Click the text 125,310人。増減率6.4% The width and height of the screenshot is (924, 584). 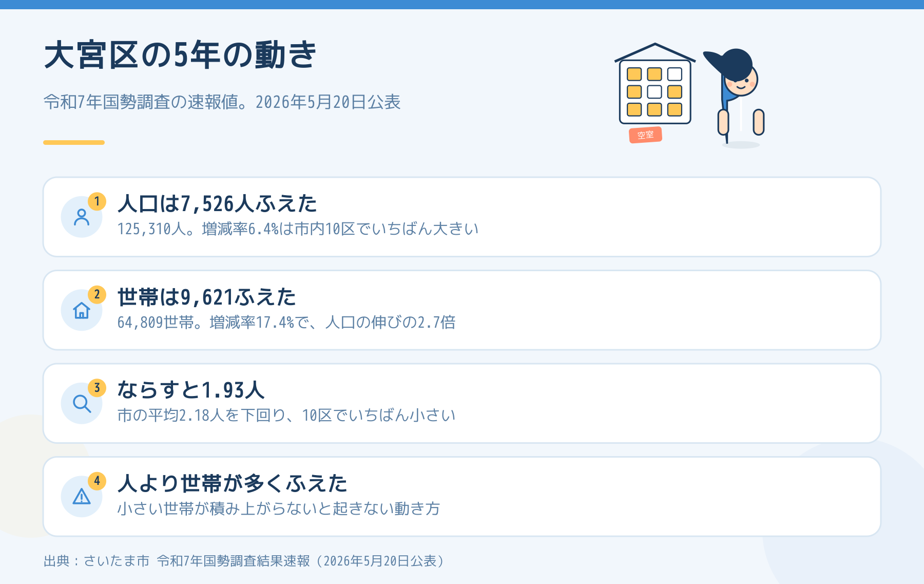click(198, 229)
